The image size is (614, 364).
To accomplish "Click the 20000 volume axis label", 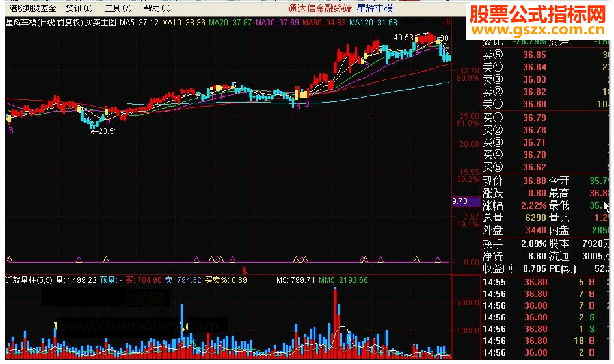I will (468, 303).
